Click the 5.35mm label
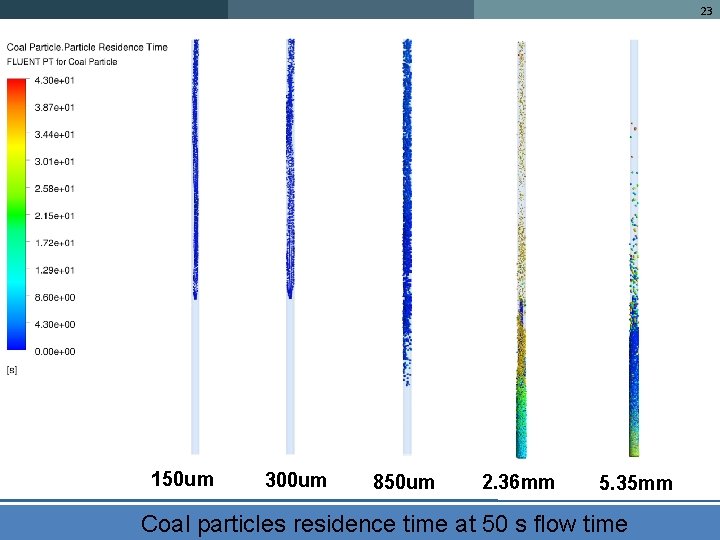Image resolution: width=720 pixels, height=540 pixels. 636,483
